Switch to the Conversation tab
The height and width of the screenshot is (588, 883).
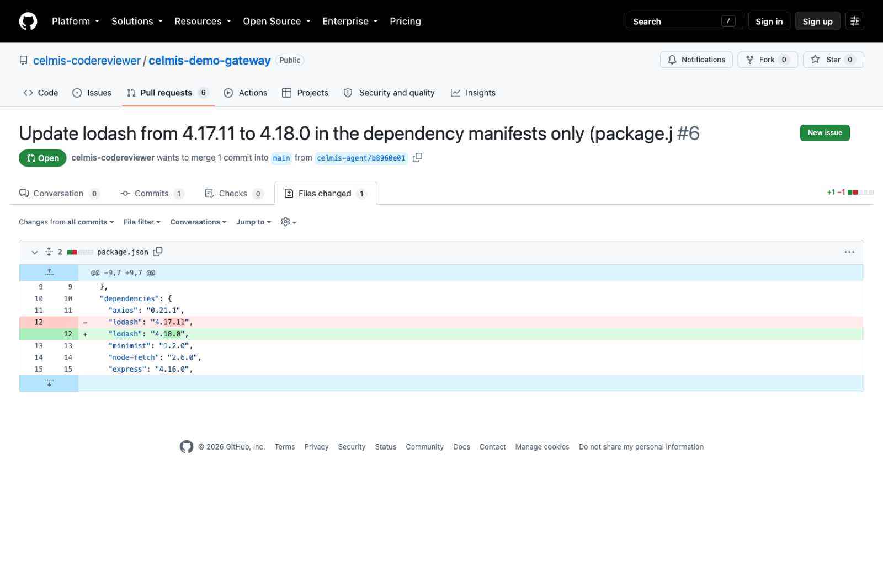[59, 194]
